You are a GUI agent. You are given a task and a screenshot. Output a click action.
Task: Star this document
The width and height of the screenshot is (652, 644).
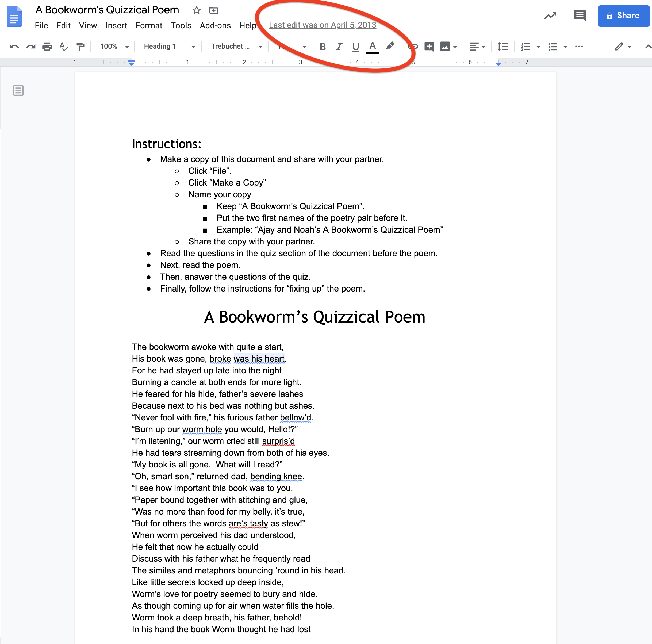[x=196, y=10]
